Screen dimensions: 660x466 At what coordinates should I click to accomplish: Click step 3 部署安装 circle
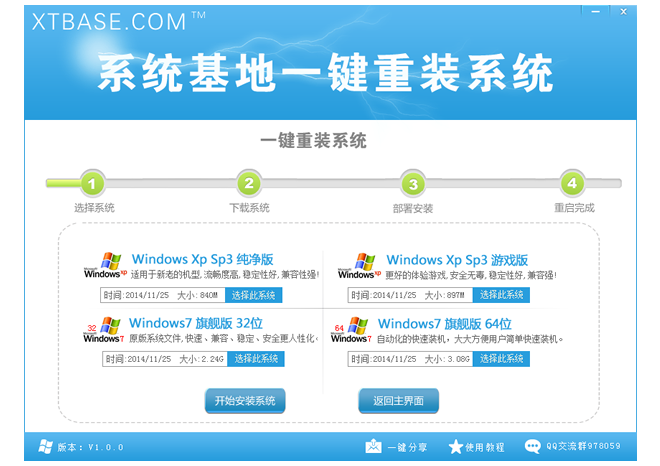coord(411,184)
